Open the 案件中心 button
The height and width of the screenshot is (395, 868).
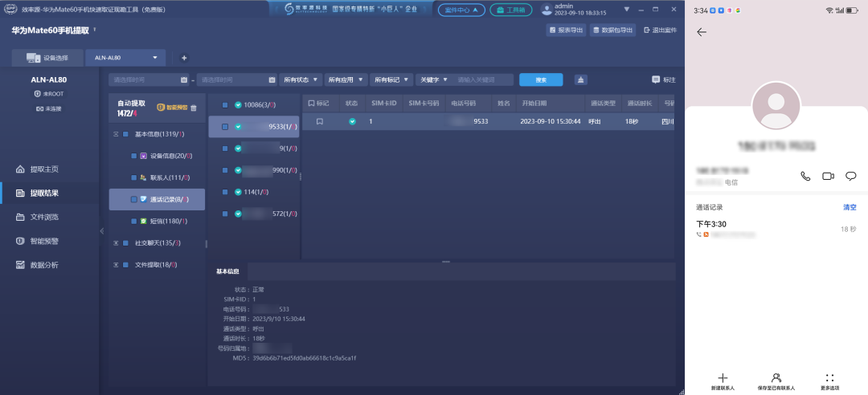[x=461, y=10]
